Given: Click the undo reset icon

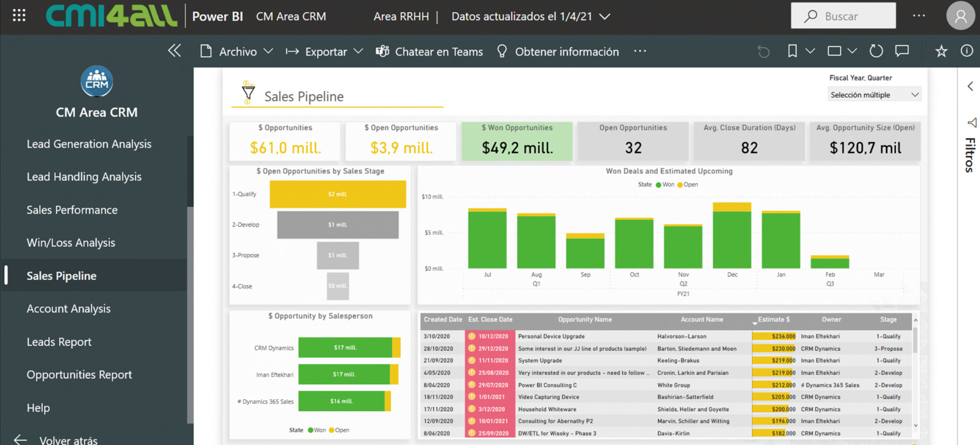Looking at the screenshot, I should (763, 51).
